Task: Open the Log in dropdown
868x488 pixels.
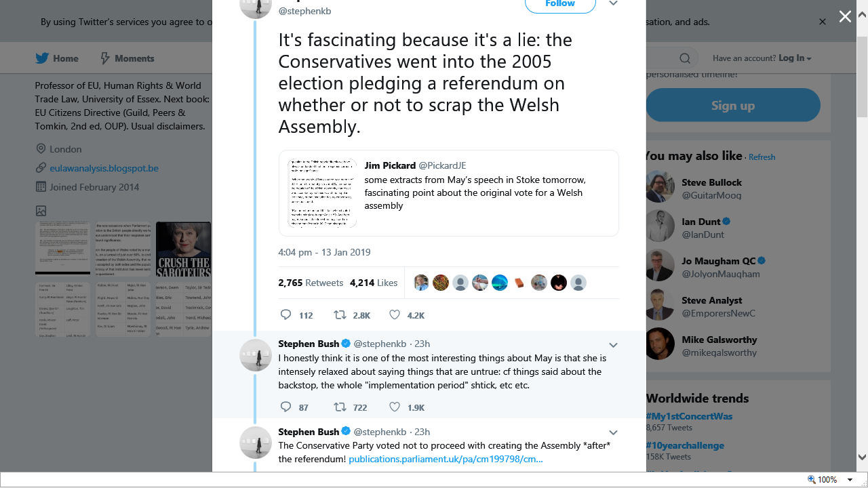Action: click(x=795, y=58)
